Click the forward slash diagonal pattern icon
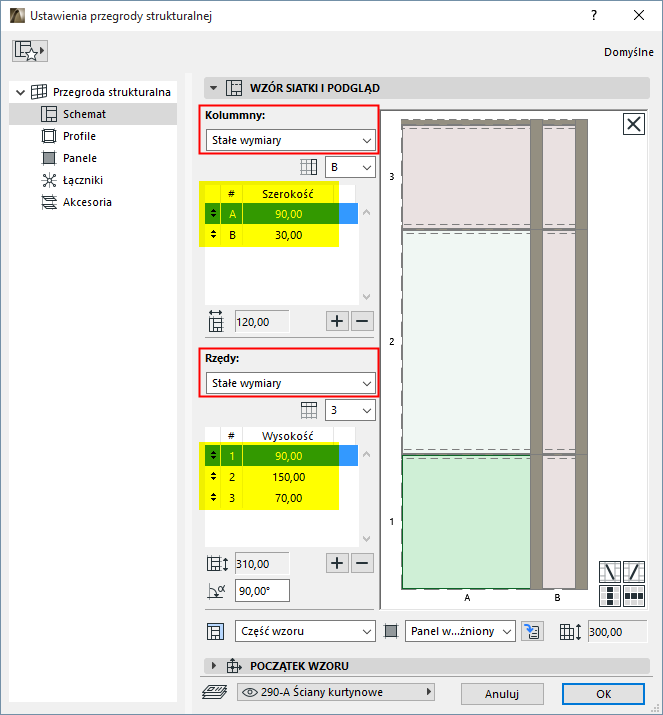 (x=634, y=572)
